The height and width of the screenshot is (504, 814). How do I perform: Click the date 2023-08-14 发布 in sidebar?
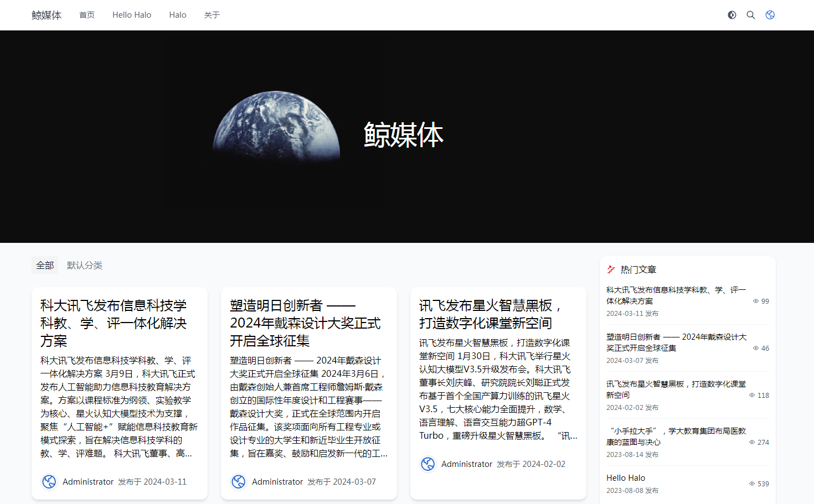632,455
